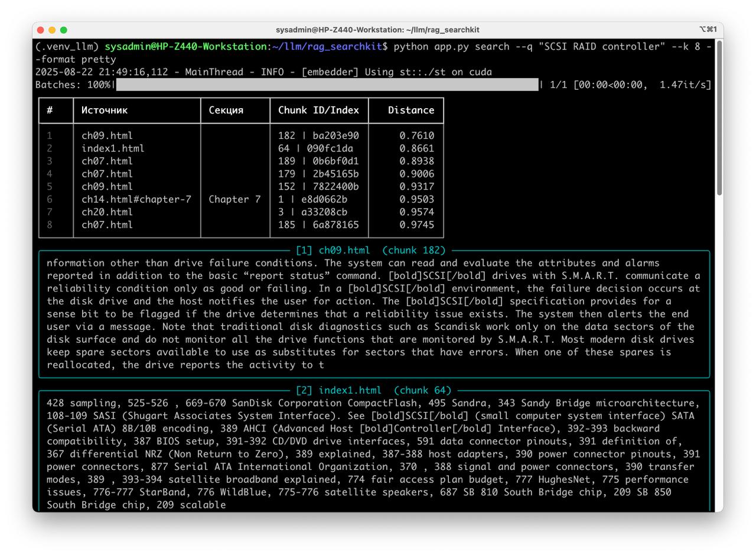Click chunk ID 64 | 090fc1da
The width and height of the screenshot is (756, 555).
(x=315, y=148)
